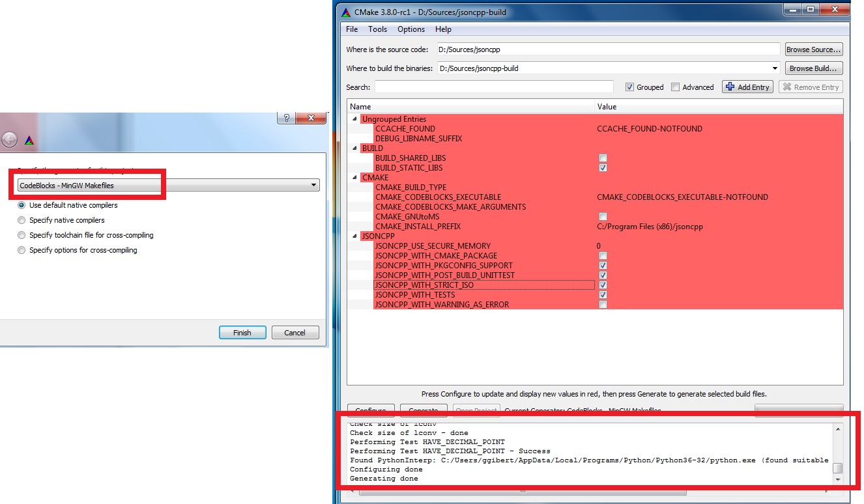
Task: Click the Remove Entry button
Action: [811, 87]
